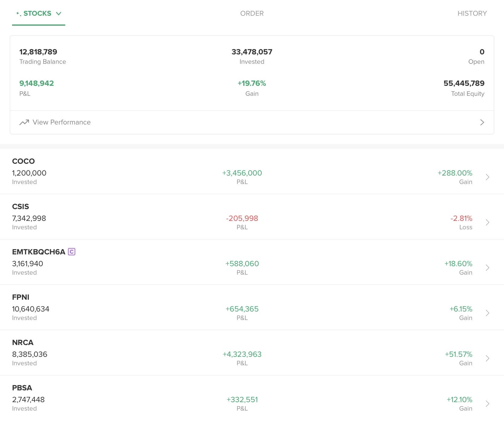Viewport: 504px width, 426px height.
Task: Click the PBSA stock name
Action: click(x=22, y=388)
